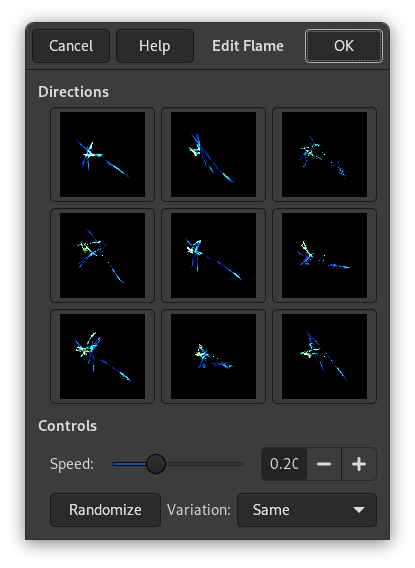Select the bottom-left flame direction preview
This screenshot has width=415, height=568.
point(102,356)
